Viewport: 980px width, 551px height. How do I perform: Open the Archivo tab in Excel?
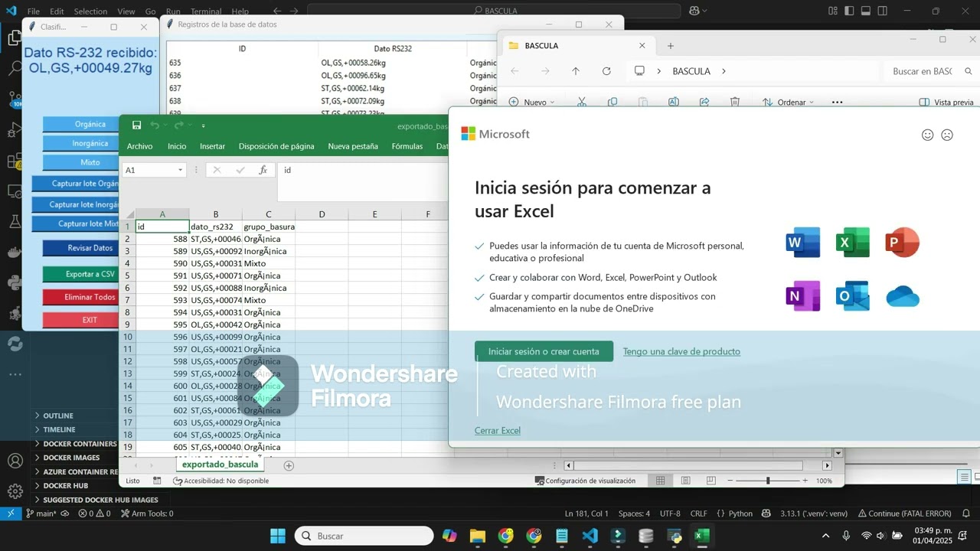[139, 146]
